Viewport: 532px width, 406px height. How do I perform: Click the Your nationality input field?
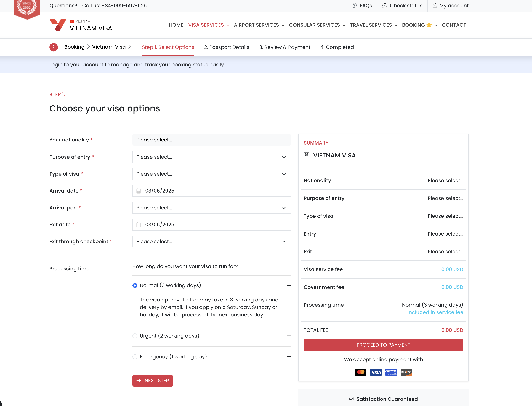pyautogui.click(x=211, y=140)
